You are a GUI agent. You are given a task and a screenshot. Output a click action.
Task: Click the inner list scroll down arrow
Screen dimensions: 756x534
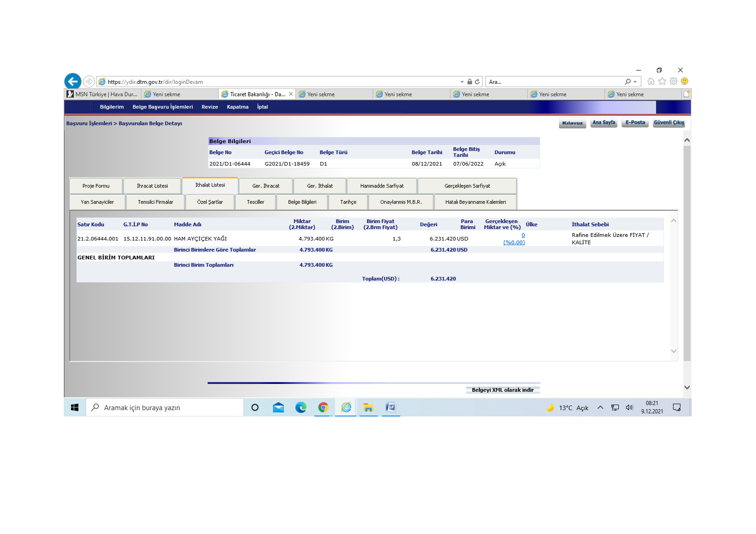[x=673, y=351]
